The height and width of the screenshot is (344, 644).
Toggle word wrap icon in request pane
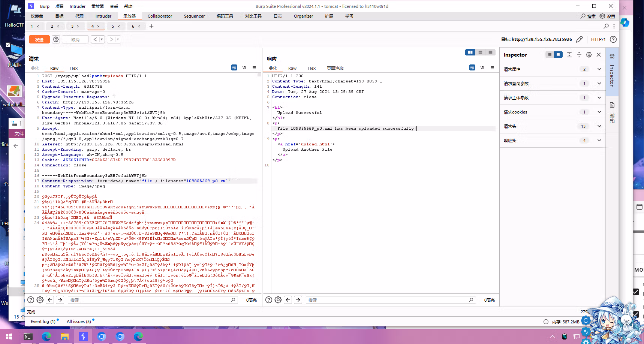[234, 68]
